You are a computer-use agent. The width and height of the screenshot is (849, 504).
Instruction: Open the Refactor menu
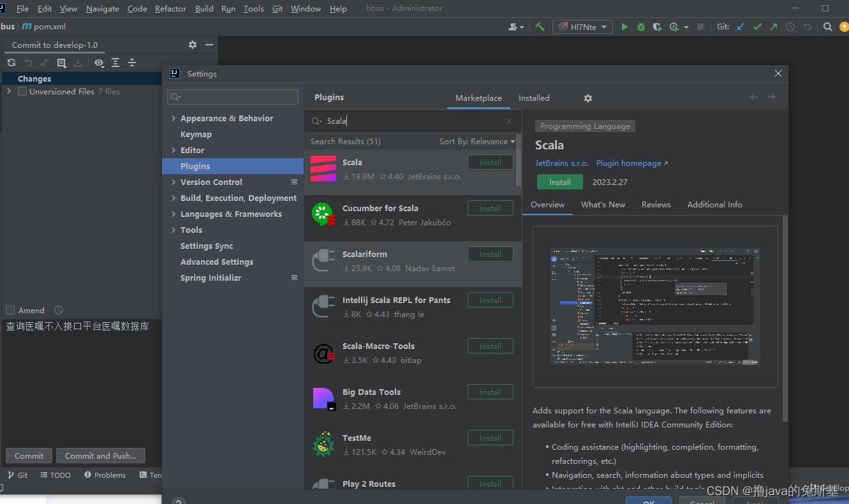(x=170, y=8)
